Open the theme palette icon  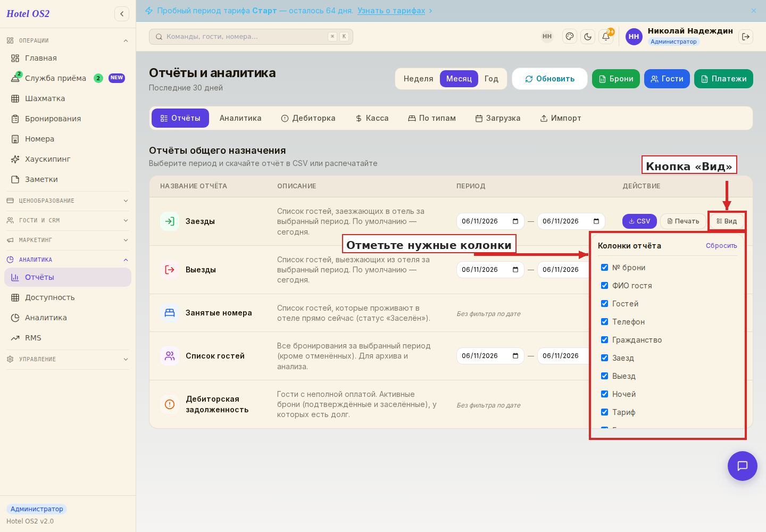click(x=570, y=36)
